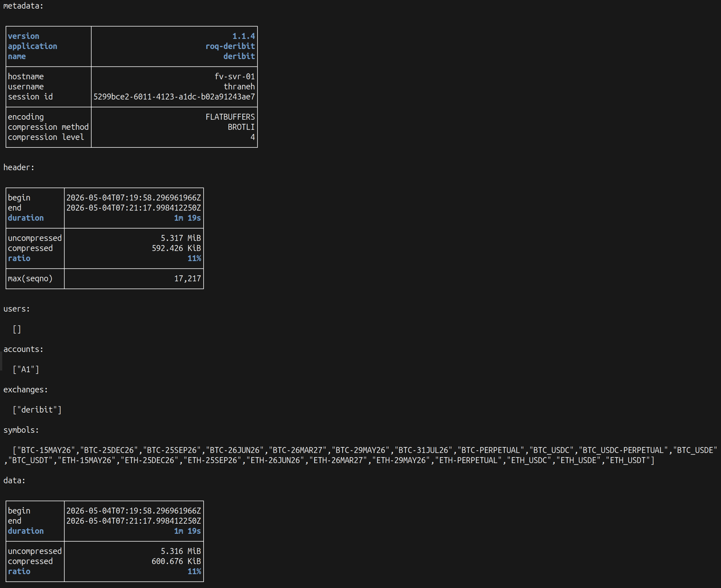Select the compressed size "592.426 KiB"
Screen dimensions: 721x588
[176, 248]
